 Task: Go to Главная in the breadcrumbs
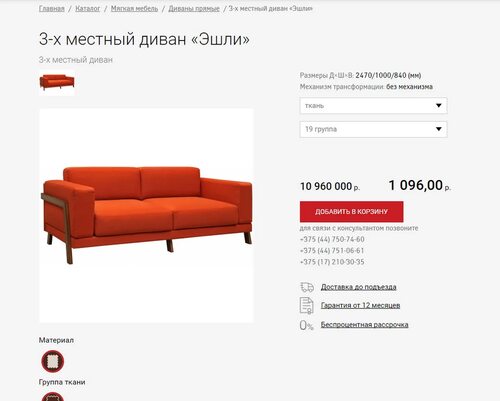pyautogui.click(x=52, y=9)
